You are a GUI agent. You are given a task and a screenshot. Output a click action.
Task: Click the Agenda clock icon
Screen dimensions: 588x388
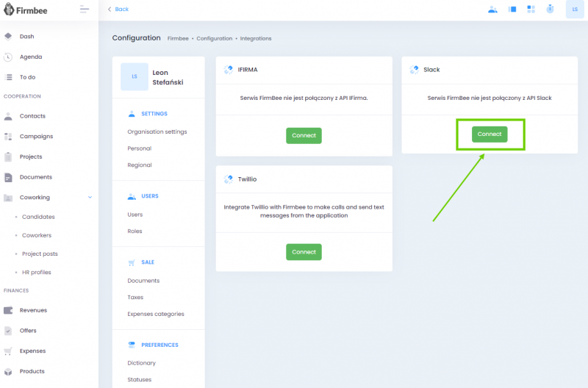8,57
